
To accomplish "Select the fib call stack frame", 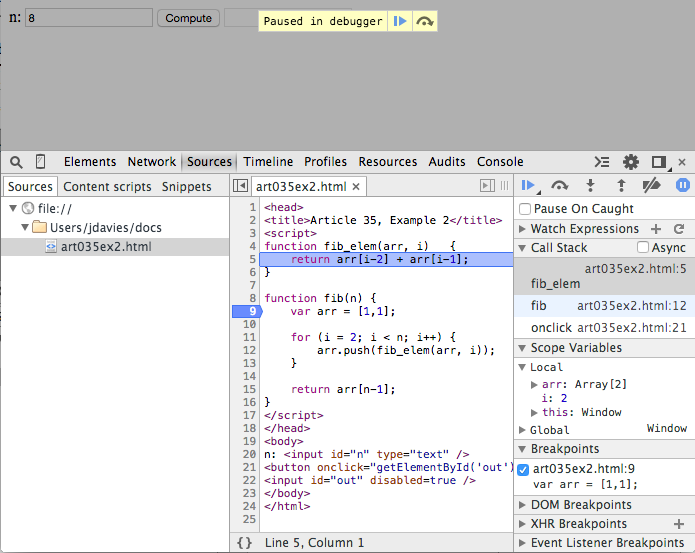I will coord(605,306).
